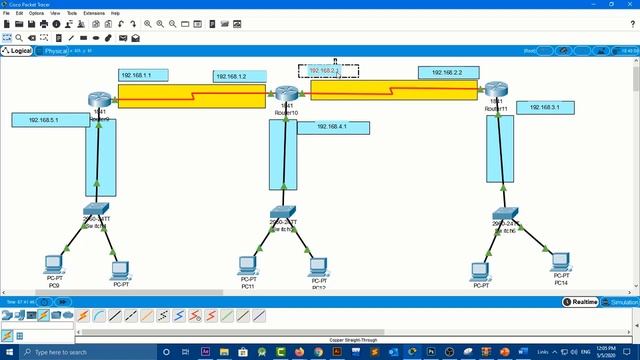This screenshot has height=360, width=640.
Task: Click the Fast Forward Time button
Action: point(63,302)
